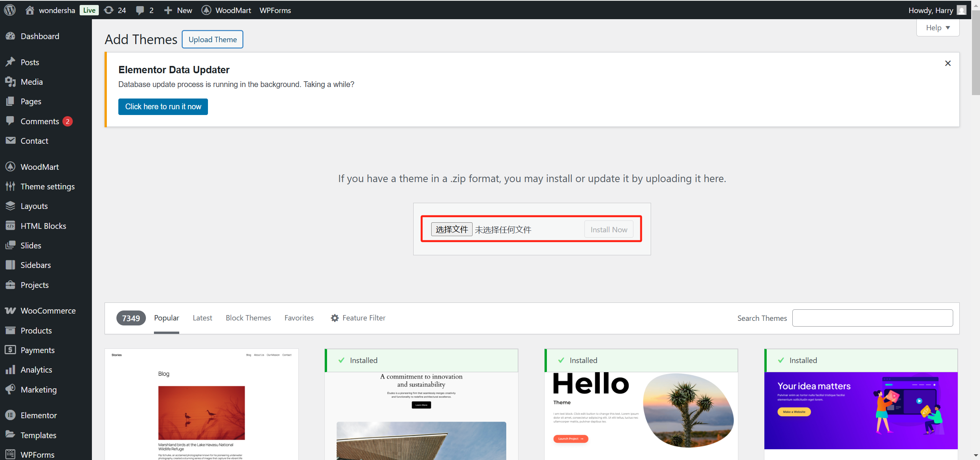Open the Elementor sidebar menu
The image size is (980, 460).
coord(38,415)
